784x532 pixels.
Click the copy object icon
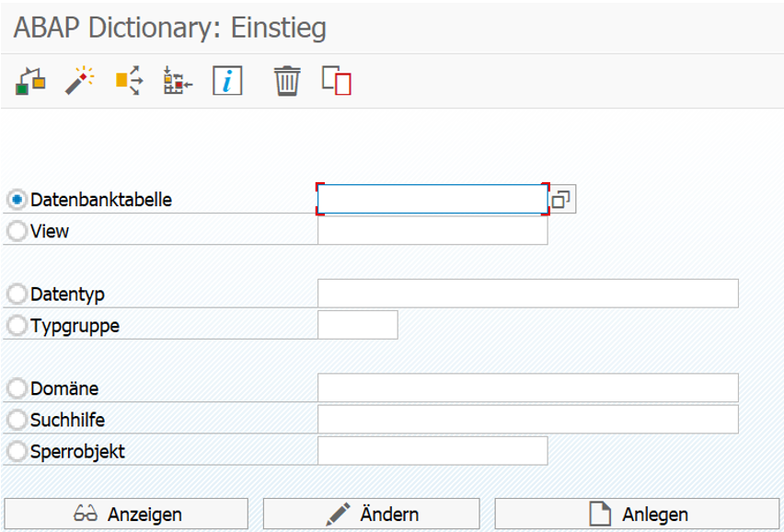337,80
